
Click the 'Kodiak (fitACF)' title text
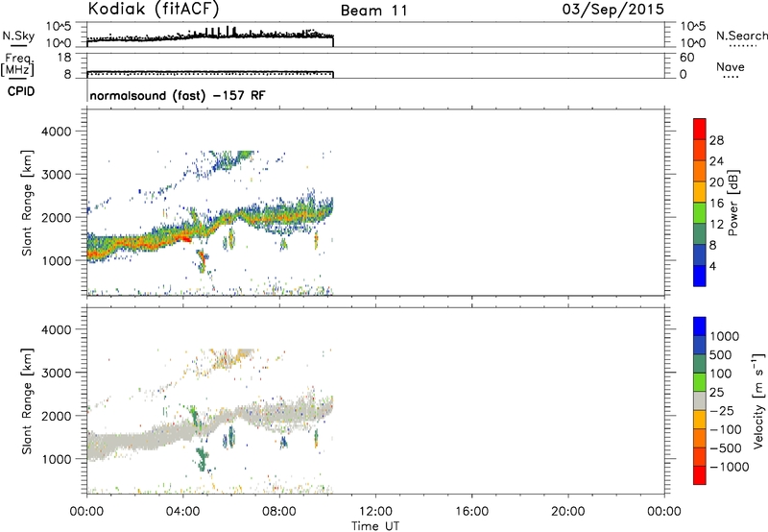(x=154, y=9)
